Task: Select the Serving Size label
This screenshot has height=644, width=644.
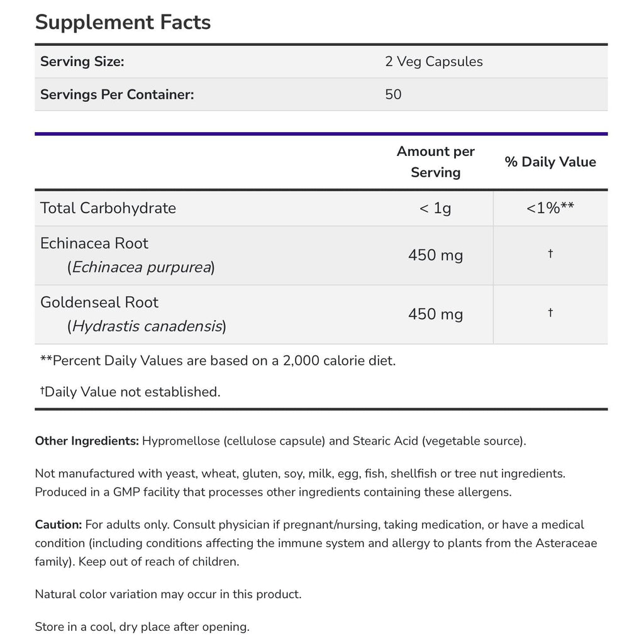Action: [82, 62]
